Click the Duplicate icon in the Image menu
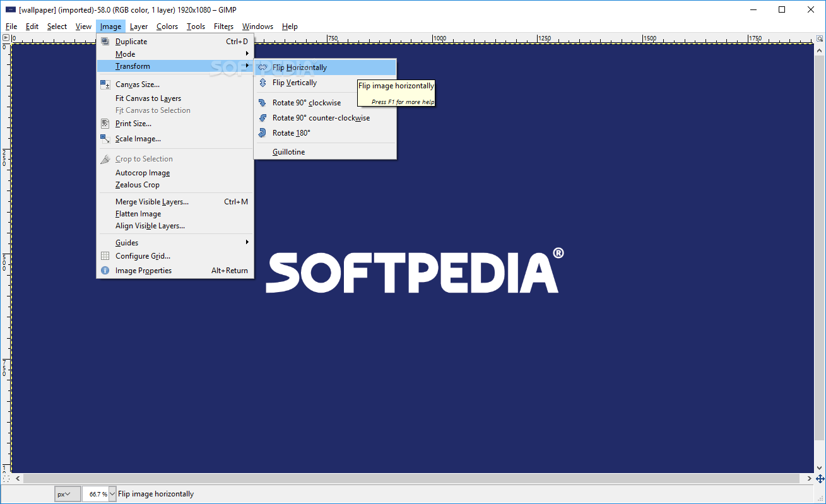The image size is (826, 504). 105,42
